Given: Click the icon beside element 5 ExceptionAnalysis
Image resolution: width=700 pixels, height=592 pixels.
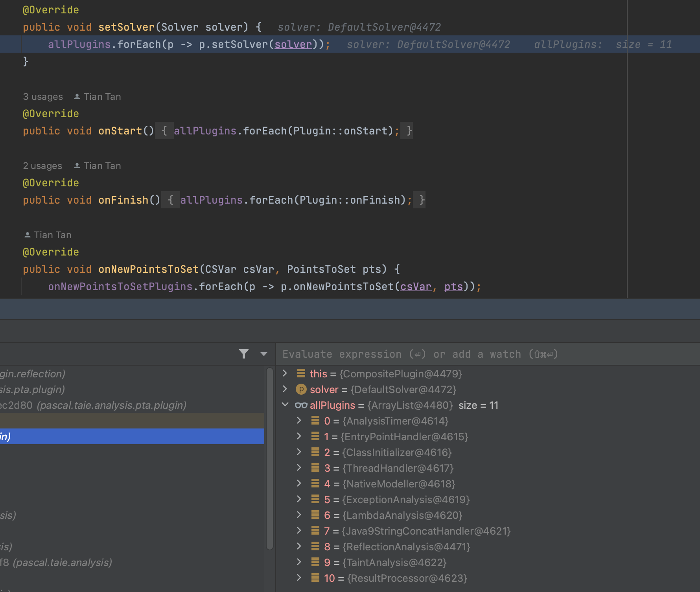Looking at the screenshot, I should coord(315,499).
